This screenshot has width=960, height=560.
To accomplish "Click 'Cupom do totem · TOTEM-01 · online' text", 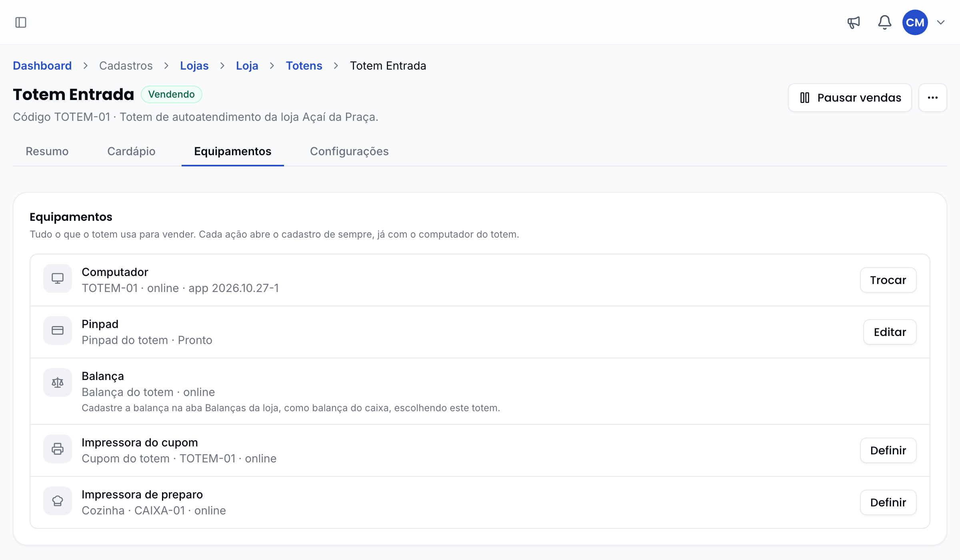I will click(179, 458).
